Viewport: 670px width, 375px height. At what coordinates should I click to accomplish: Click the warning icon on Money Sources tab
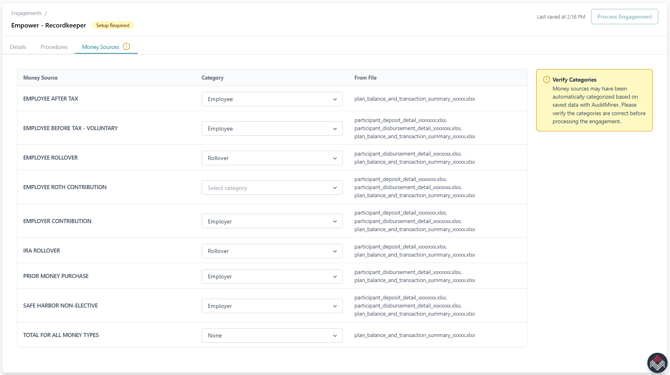[x=126, y=47]
